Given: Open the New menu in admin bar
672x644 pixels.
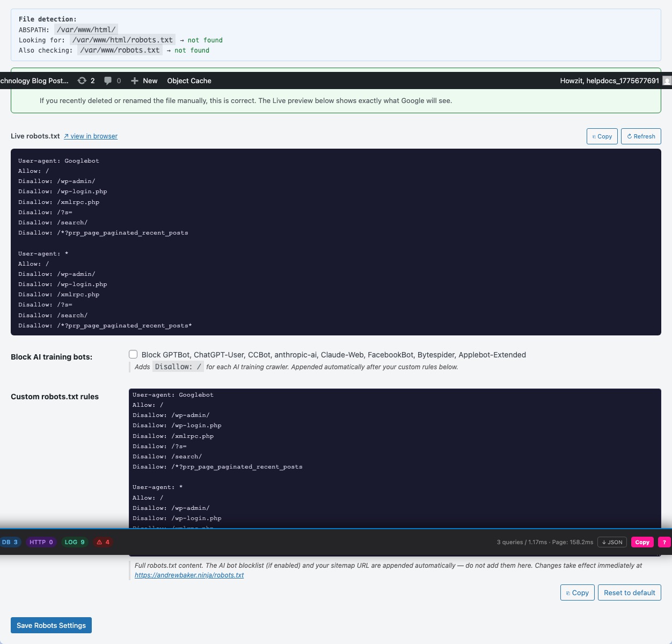Looking at the screenshot, I should [144, 80].
